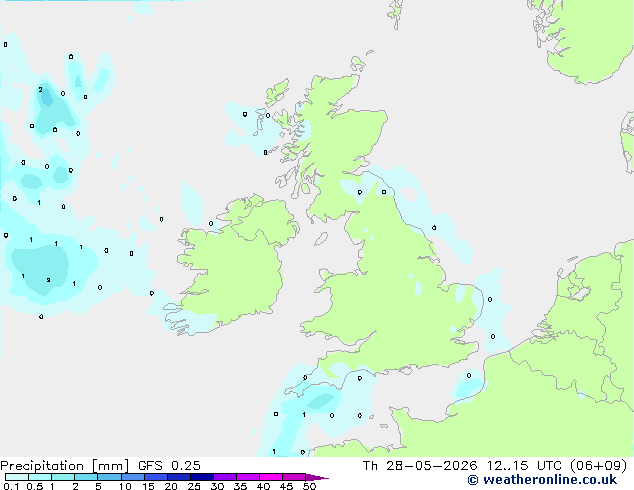Click the 2–5 mm legend color box
This screenshot has width=634, height=490.
point(86,477)
